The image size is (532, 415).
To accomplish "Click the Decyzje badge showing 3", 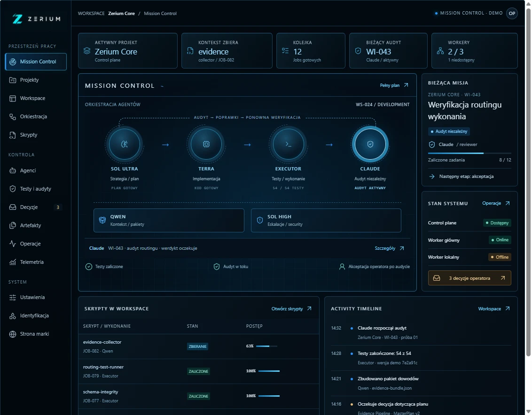I will tap(58, 207).
